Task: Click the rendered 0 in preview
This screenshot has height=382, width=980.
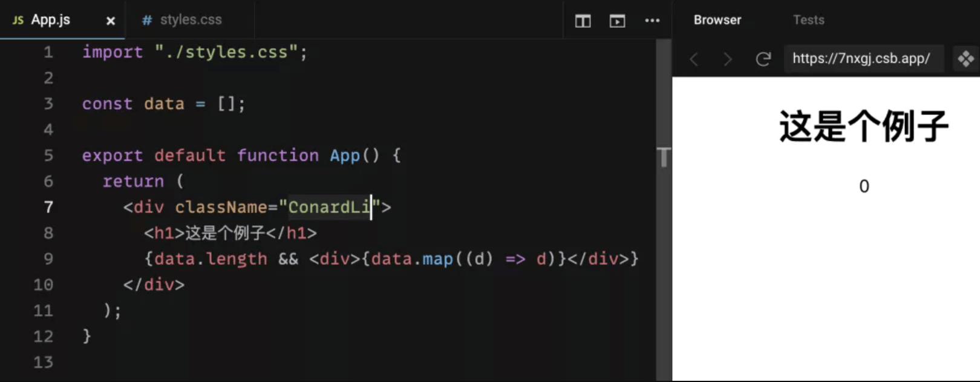Action: (864, 186)
